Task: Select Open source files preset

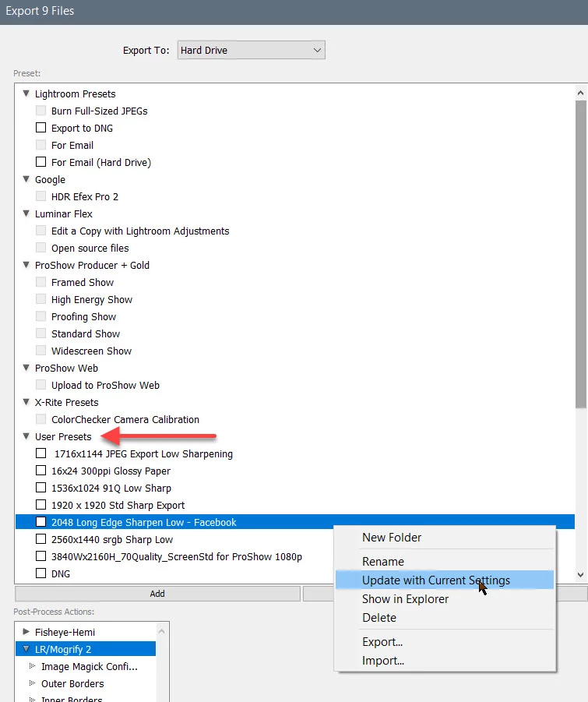Action: (90, 248)
